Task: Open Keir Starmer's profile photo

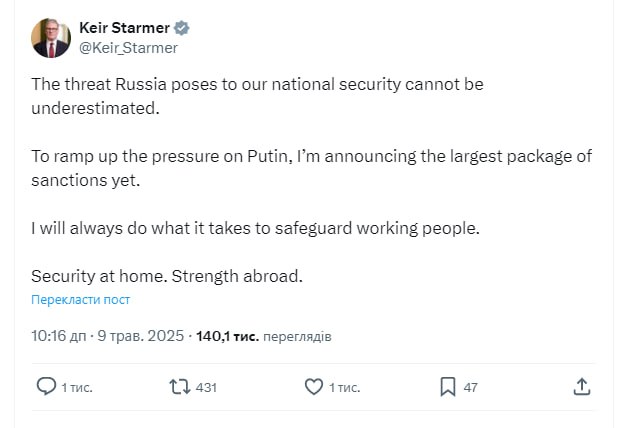Action: click(50, 38)
